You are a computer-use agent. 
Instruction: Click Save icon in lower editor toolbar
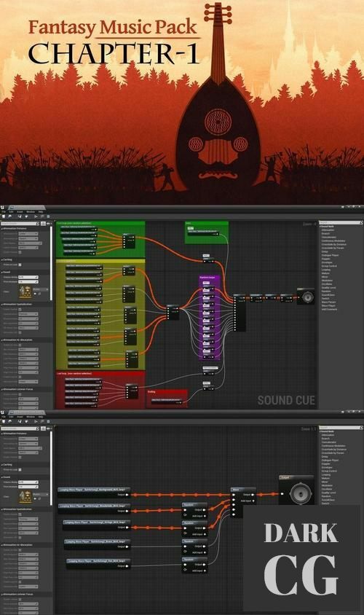(4, 421)
